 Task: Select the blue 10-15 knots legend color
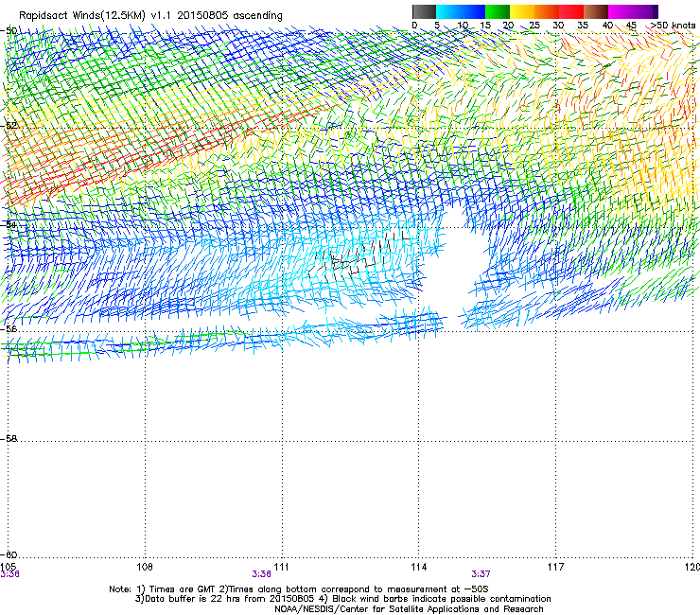(x=473, y=11)
